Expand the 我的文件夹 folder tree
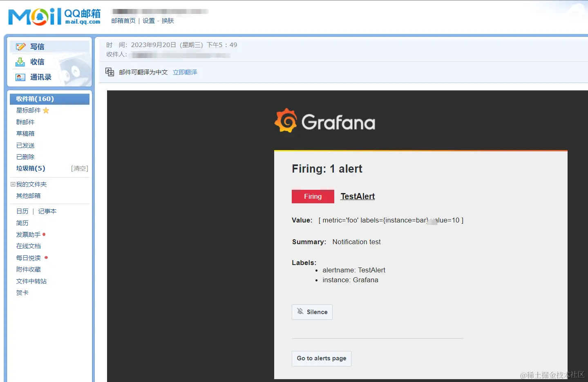This screenshot has width=588, height=382. 13,184
